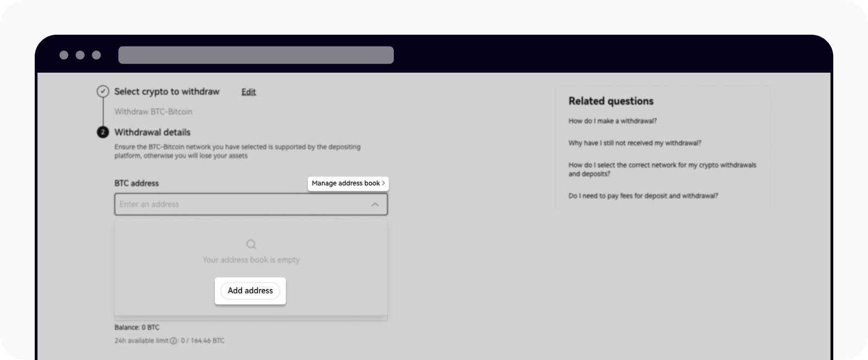868x360 pixels.
Task: Open question about selecting the correct network
Action: (662, 169)
